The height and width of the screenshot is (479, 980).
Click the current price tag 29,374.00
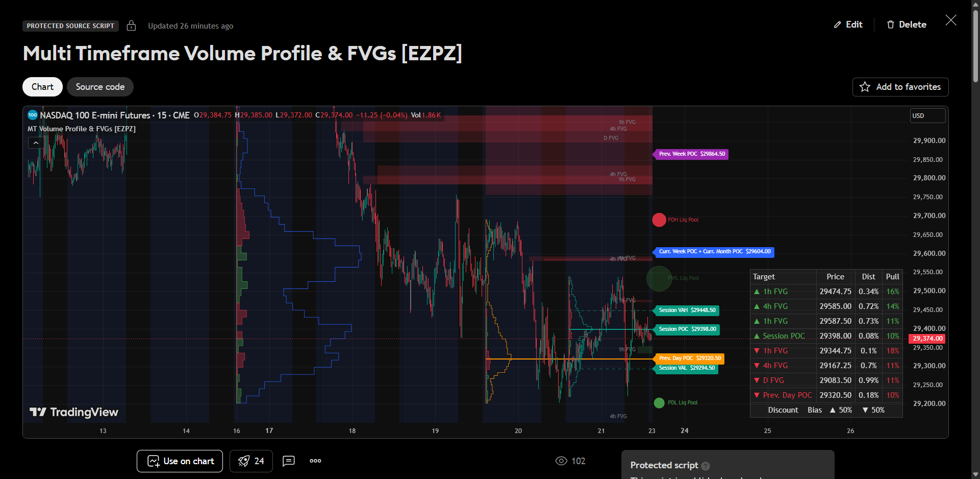[x=927, y=339]
